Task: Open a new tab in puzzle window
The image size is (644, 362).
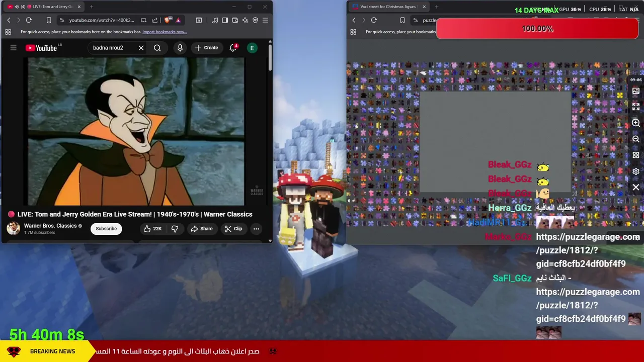Action: pyautogui.click(x=437, y=7)
